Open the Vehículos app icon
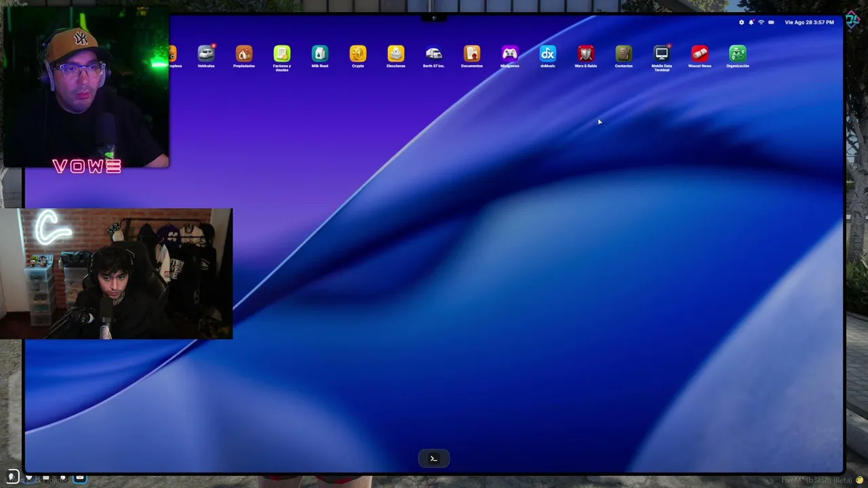Viewport: 868px width, 488px height. click(206, 53)
